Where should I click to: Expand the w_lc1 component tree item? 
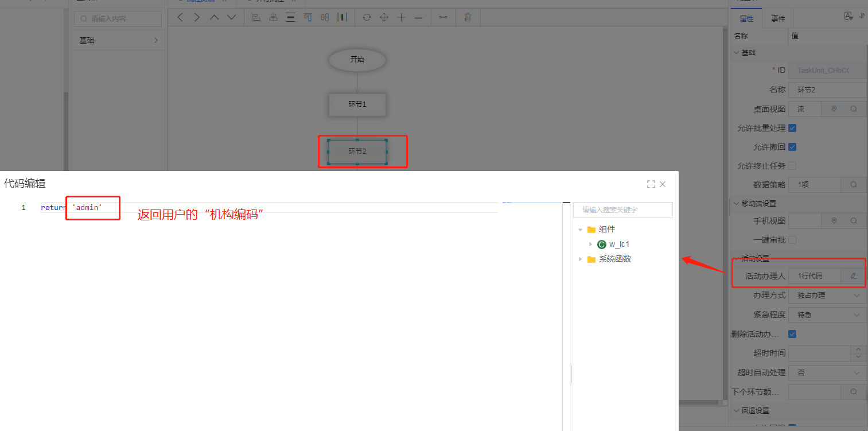pyautogui.click(x=590, y=244)
